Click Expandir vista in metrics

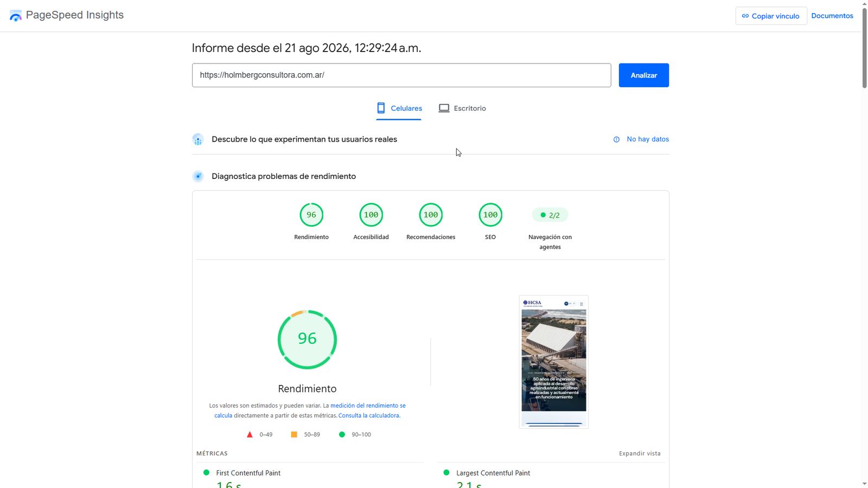640,453
